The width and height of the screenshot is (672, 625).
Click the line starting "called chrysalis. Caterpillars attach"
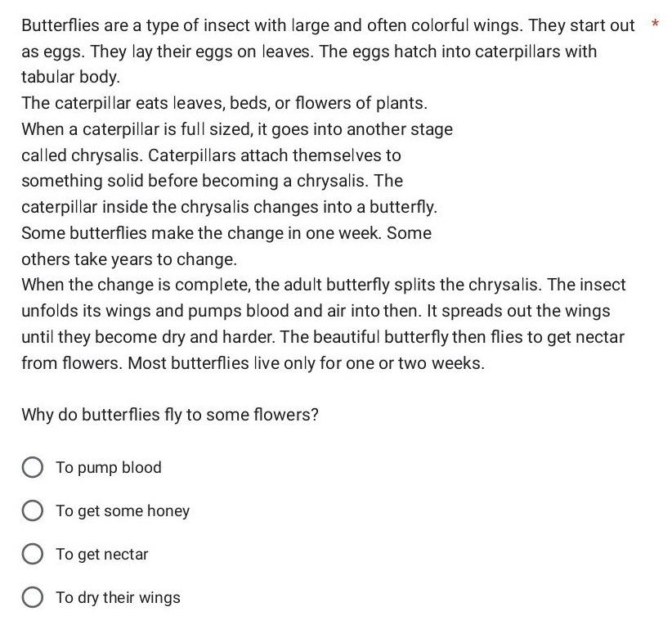pos(211,155)
